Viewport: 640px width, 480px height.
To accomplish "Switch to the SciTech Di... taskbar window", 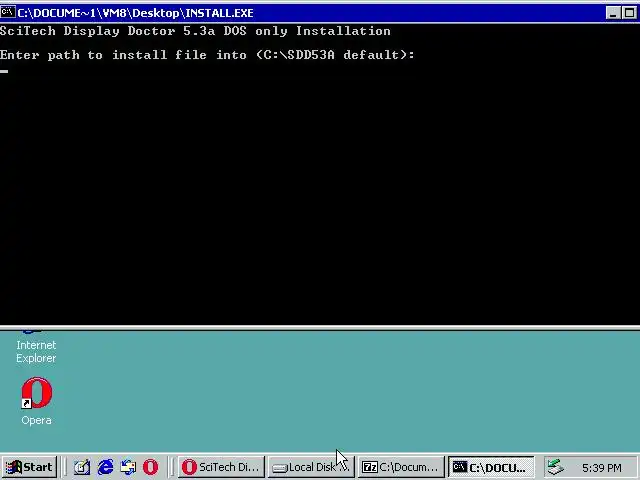I will 221,467.
